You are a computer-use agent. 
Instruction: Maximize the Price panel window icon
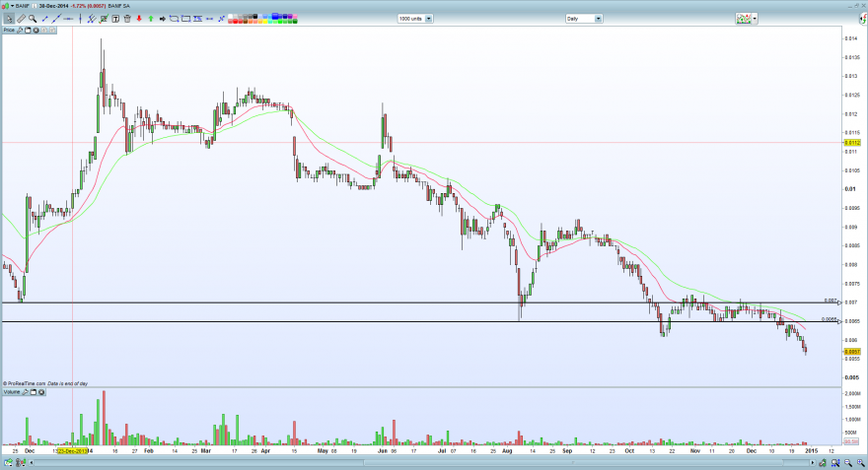pyautogui.click(x=28, y=30)
